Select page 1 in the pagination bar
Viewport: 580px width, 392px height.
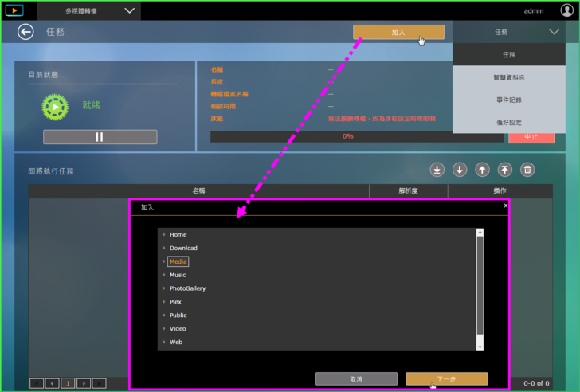68,383
